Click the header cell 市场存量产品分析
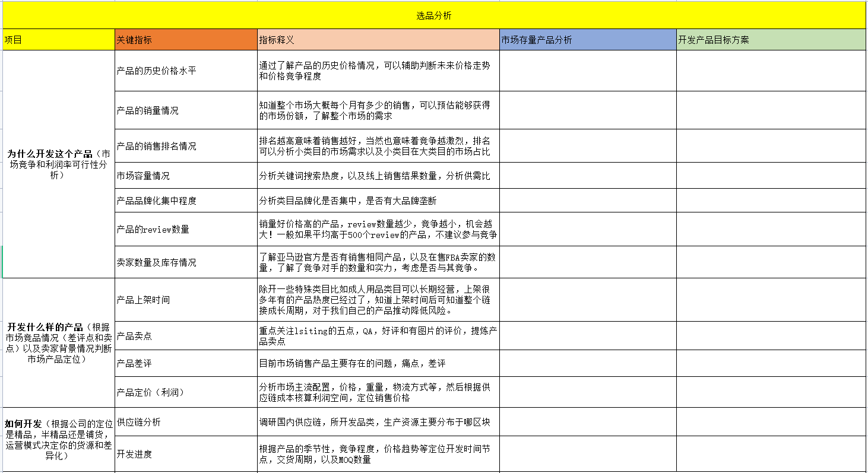The image size is (868, 473). pos(588,40)
